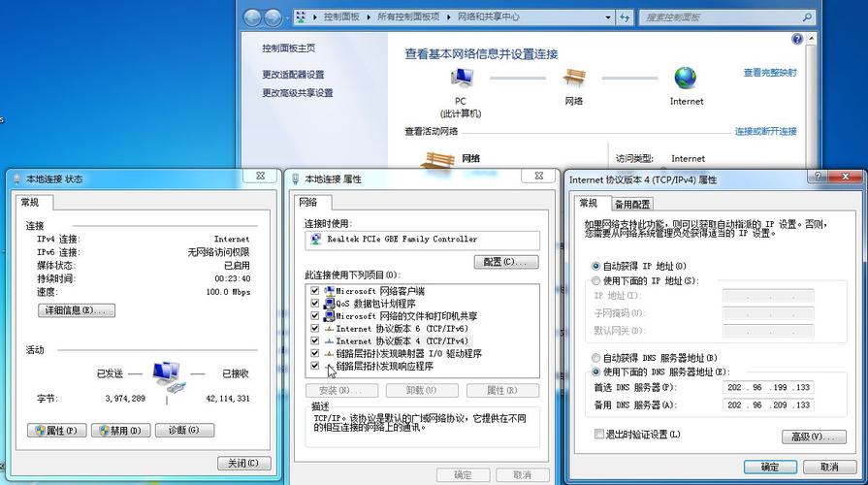Select 使用下面的 IP 地址 radio button
The height and width of the screenshot is (485, 868).
point(595,281)
